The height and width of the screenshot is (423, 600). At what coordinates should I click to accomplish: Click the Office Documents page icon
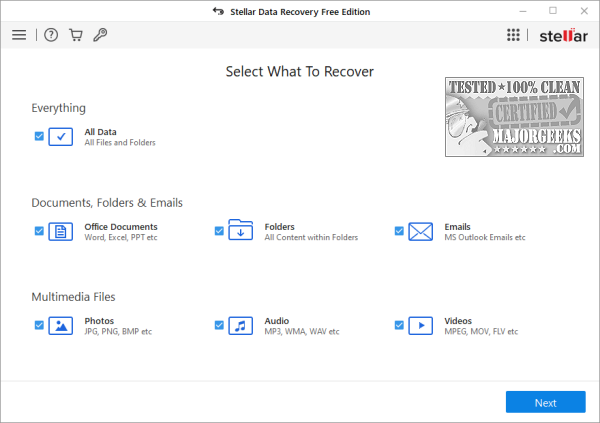pos(61,232)
